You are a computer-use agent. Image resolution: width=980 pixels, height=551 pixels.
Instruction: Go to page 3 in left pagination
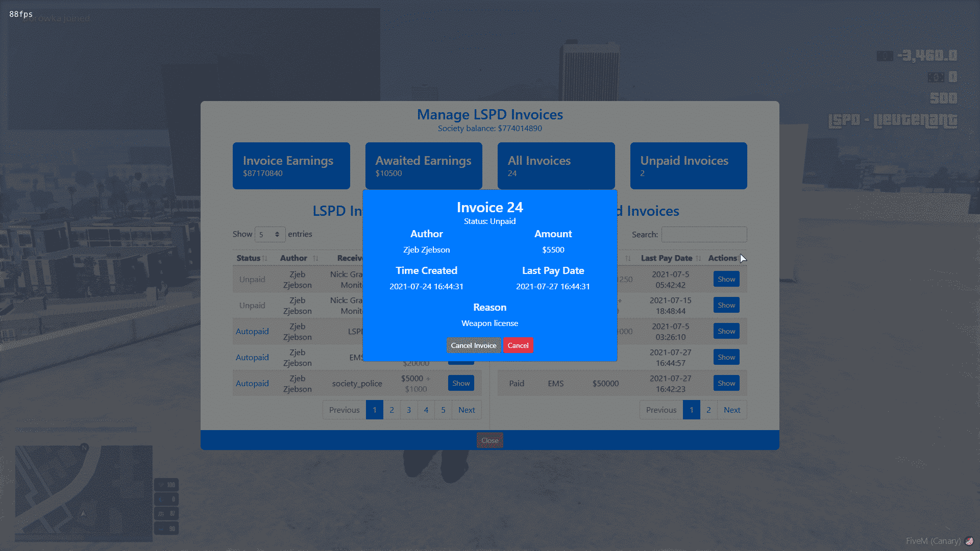pyautogui.click(x=409, y=410)
